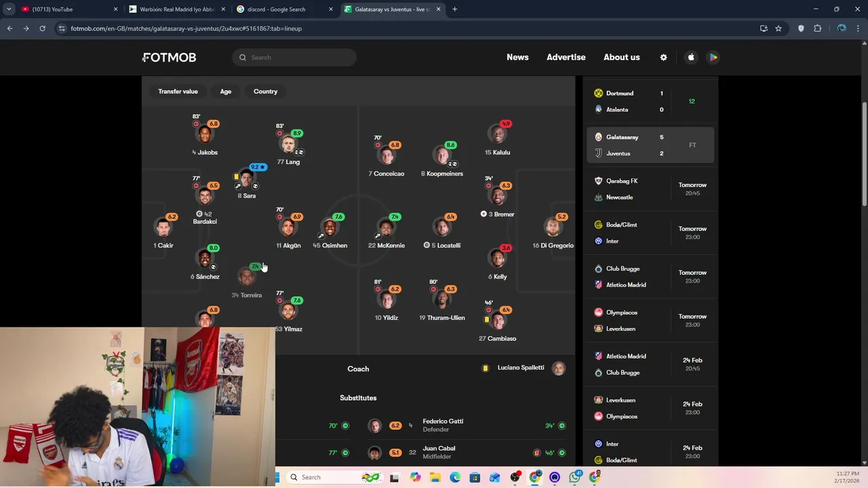Open File Explorer from the taskbar
This screenshot has width=868, height=488.
pos(435,477)
